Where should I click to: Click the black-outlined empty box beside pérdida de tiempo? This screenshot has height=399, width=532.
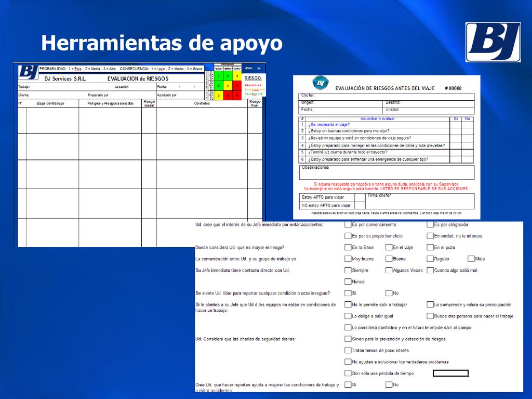click(x=450, y=373)
